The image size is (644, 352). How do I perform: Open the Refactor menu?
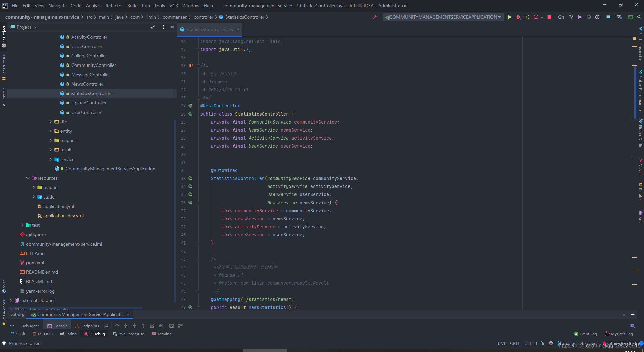click(x=114, y=6)
